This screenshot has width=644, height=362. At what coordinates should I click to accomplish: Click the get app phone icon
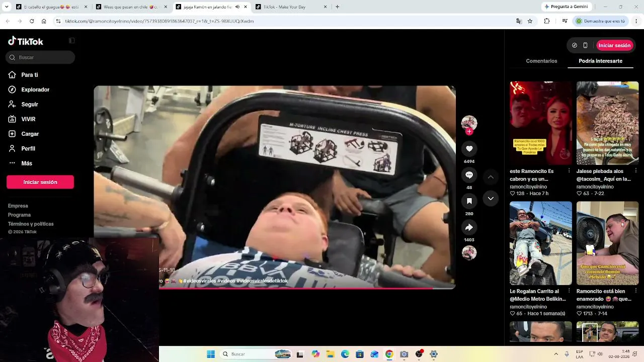(x=585, y=45)
